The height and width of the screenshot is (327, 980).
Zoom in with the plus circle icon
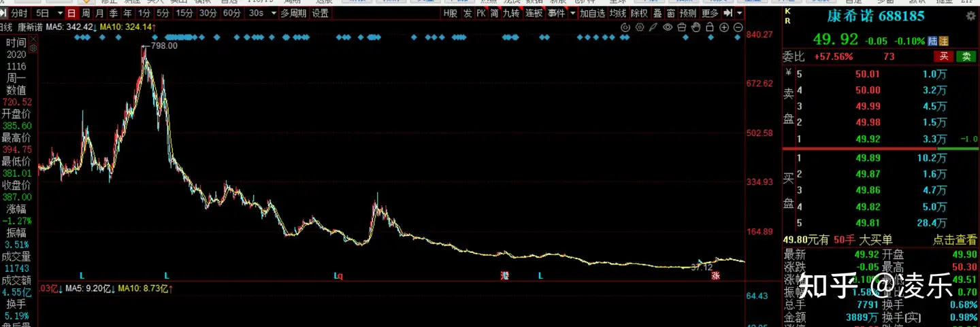(x=724, y=27)
